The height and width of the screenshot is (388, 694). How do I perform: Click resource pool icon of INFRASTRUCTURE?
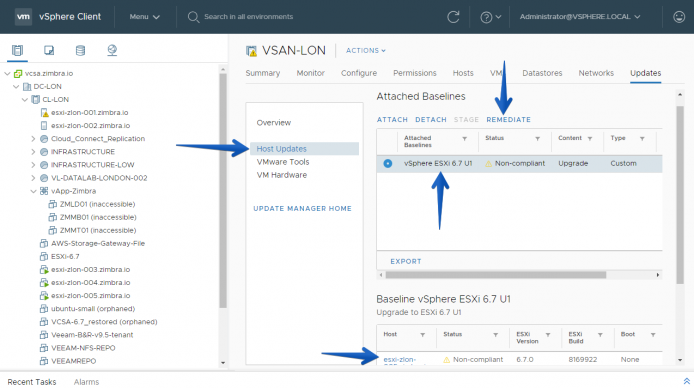point(44,152)
